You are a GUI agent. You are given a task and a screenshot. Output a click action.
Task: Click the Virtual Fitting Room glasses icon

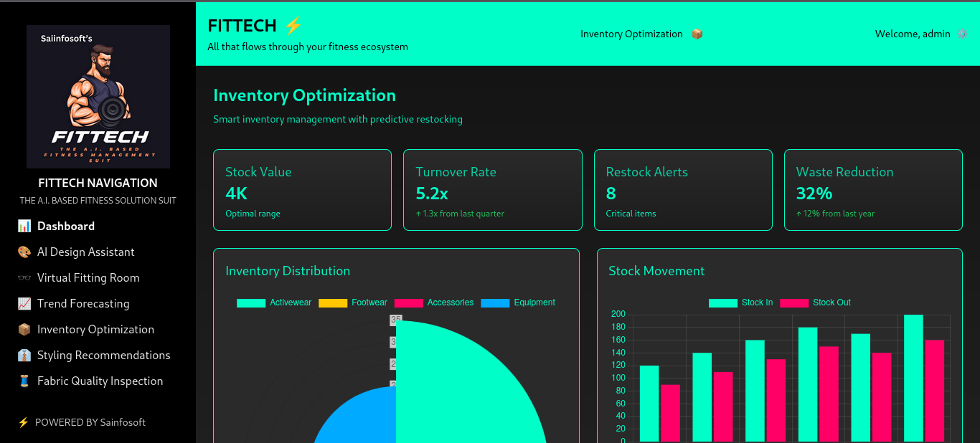coord(24,278)
